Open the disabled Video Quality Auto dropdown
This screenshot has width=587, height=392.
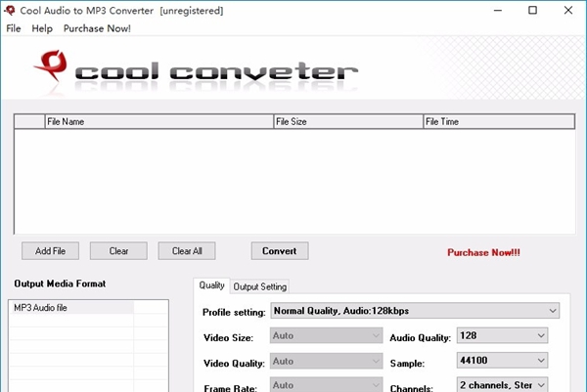pos(326,361)
